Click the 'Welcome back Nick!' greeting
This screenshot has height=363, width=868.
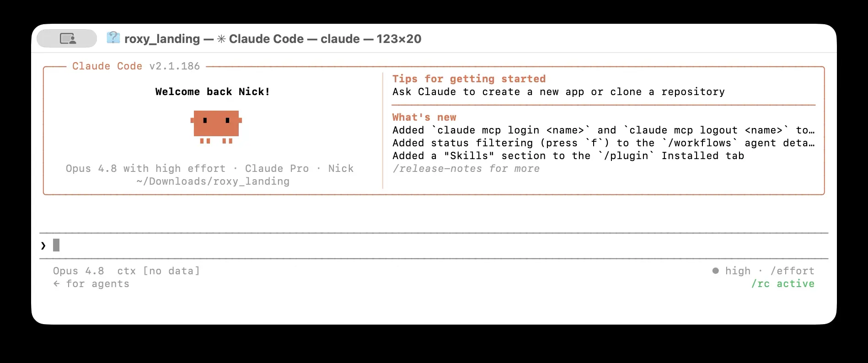click(213, 91)
